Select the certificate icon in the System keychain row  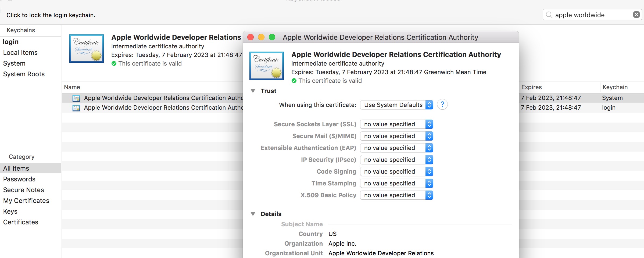coord(76,98)
